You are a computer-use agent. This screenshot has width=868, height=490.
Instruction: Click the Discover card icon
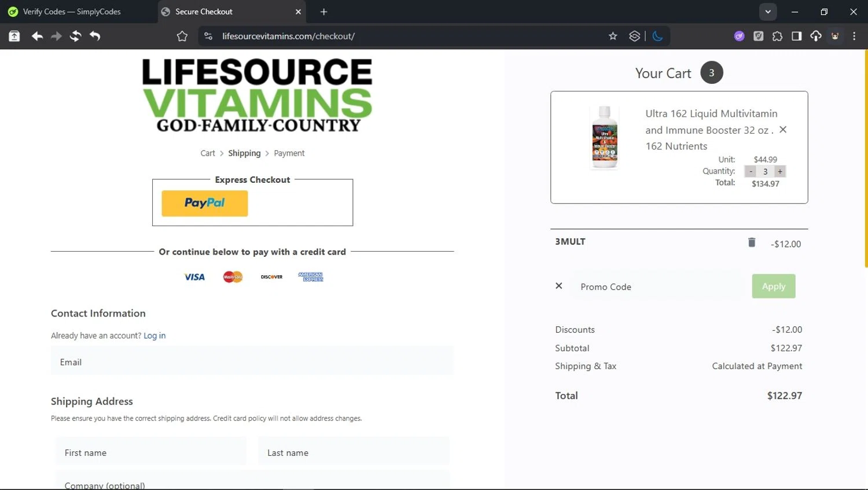272,277
